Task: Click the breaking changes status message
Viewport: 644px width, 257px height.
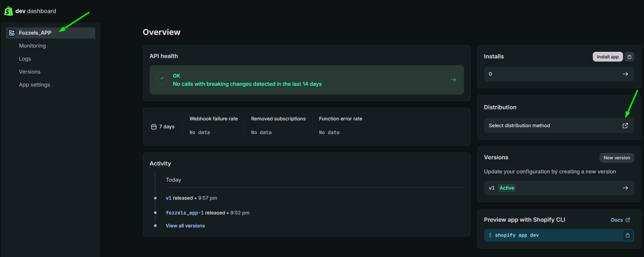Action: tap(247, 84)
